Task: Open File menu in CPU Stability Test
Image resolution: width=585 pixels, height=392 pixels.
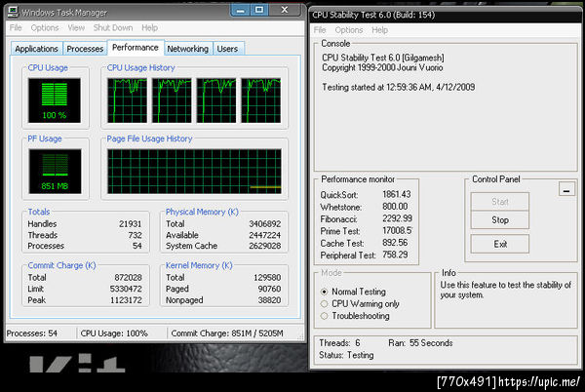Action: pos(320,30)
